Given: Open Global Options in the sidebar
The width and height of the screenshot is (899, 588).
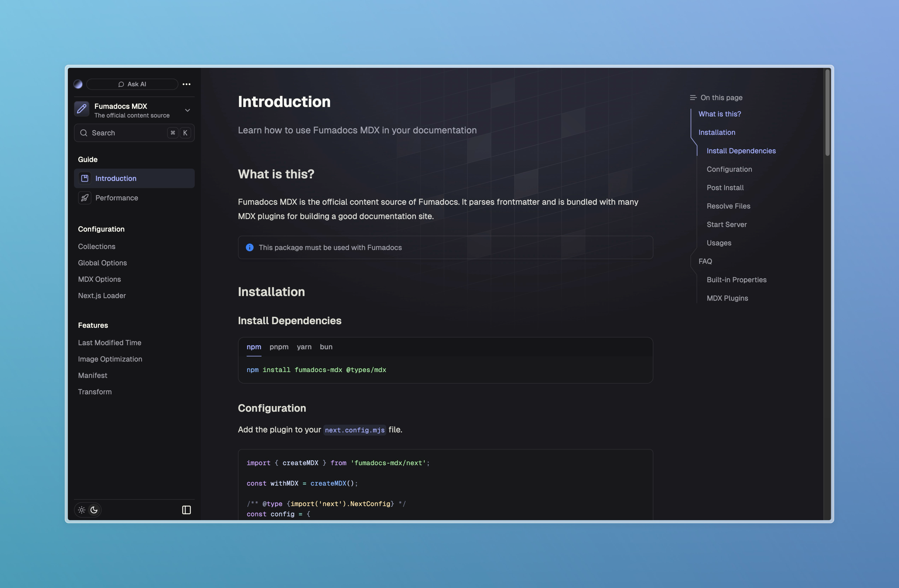Looking at the screenshot, I should click(x=102, y=263).
